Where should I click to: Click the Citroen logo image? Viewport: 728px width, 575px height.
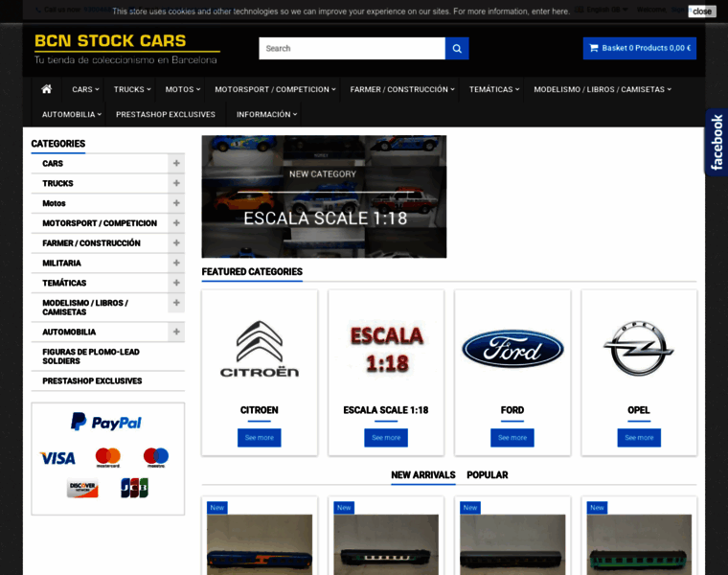pos(259,349)
